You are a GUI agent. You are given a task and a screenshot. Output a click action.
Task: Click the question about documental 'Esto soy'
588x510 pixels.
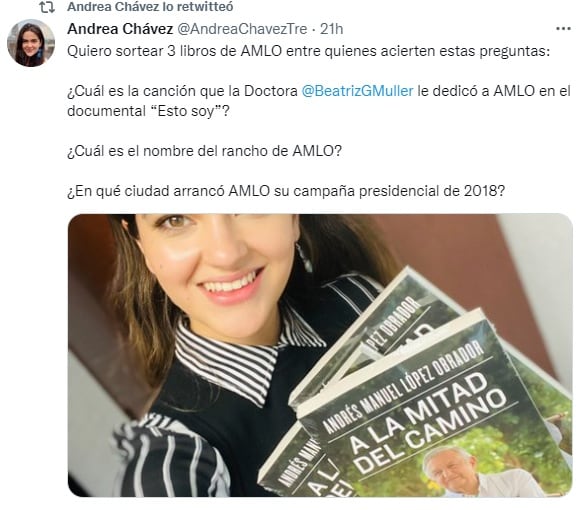[x=319, y=101]
